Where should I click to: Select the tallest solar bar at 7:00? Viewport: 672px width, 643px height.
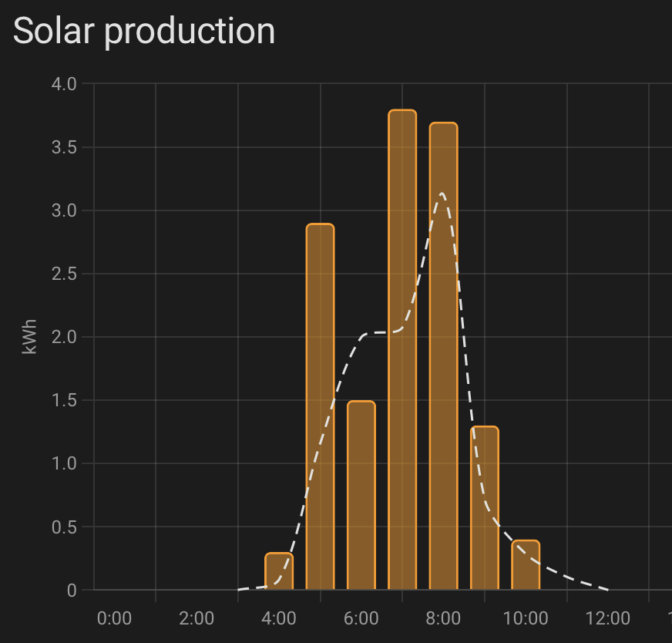coord(402,350)
